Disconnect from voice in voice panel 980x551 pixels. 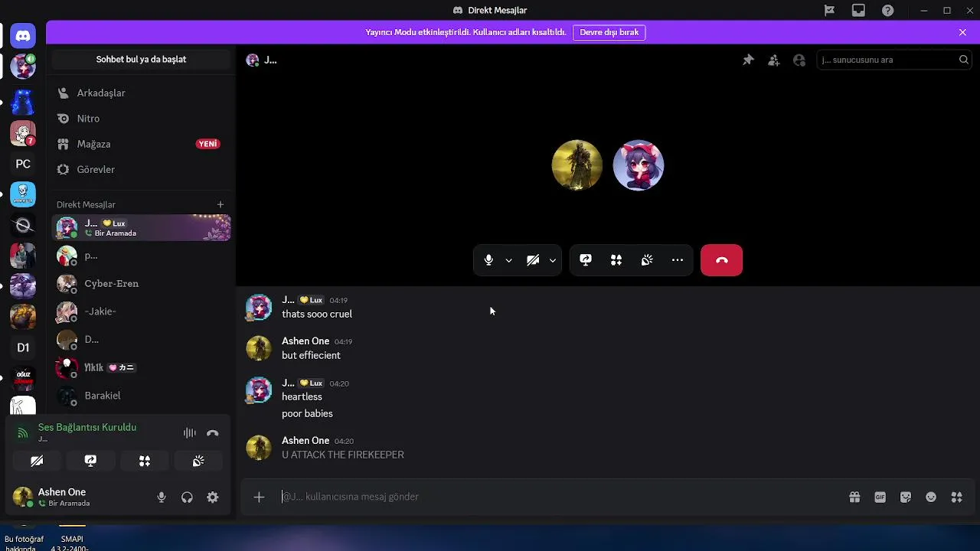(x=213, y=433)
